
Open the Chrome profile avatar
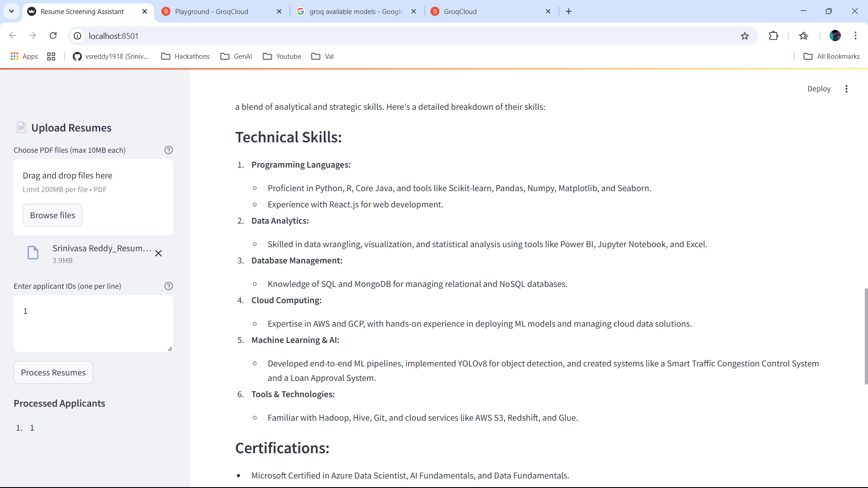coord(835,36)
